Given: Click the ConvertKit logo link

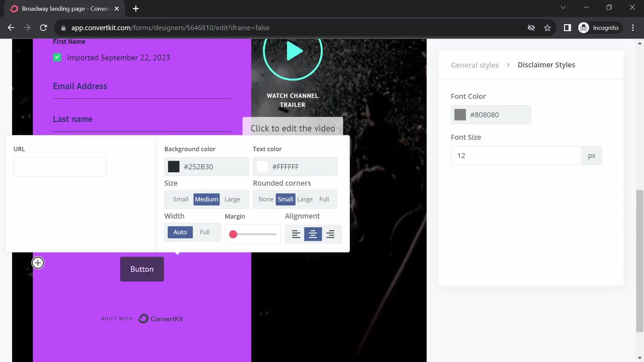Looking at the screenshot, I should click(161, 319).
